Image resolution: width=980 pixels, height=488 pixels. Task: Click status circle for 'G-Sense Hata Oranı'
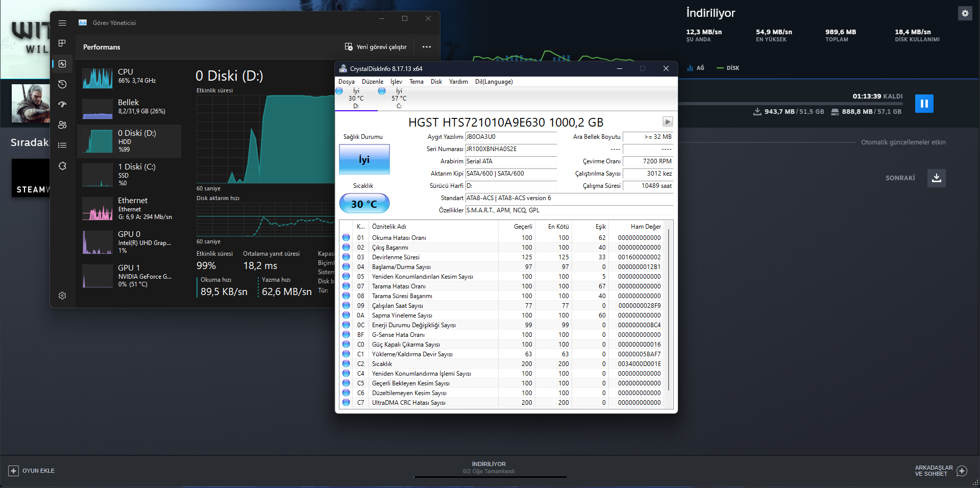tap(346, 335)
